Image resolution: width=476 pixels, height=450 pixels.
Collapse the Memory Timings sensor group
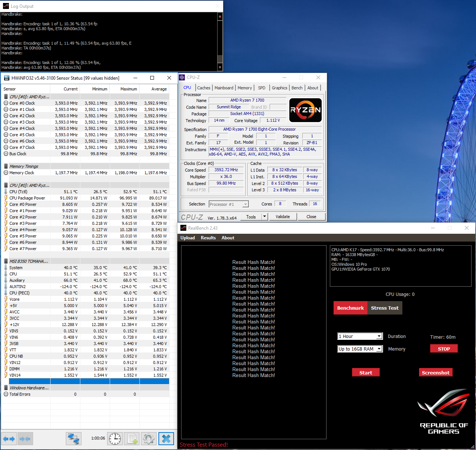pyautogui.click(x=6, y=166)
